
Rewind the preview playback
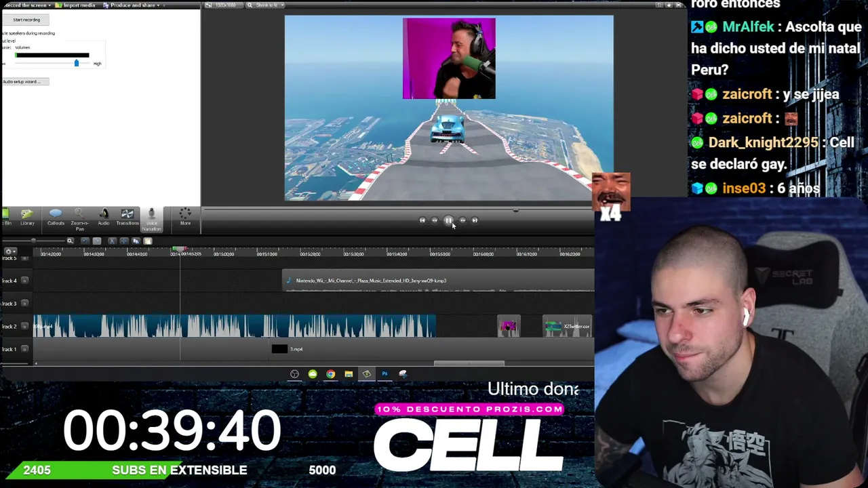point(435,220)
